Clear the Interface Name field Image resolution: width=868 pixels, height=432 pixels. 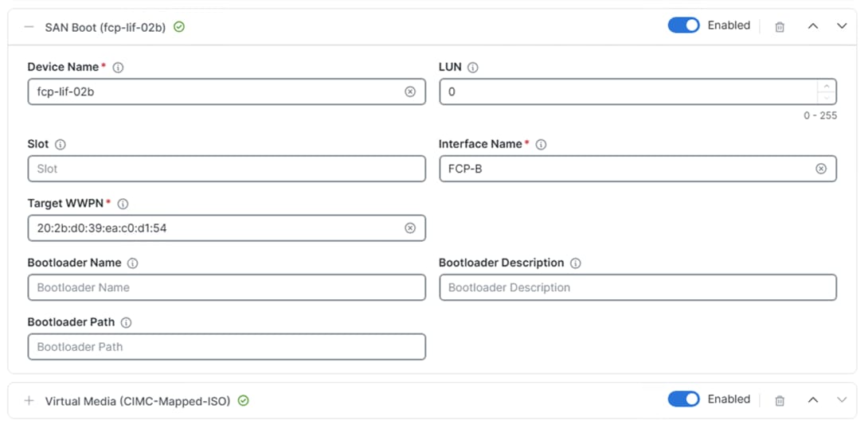tap(821, 169)
